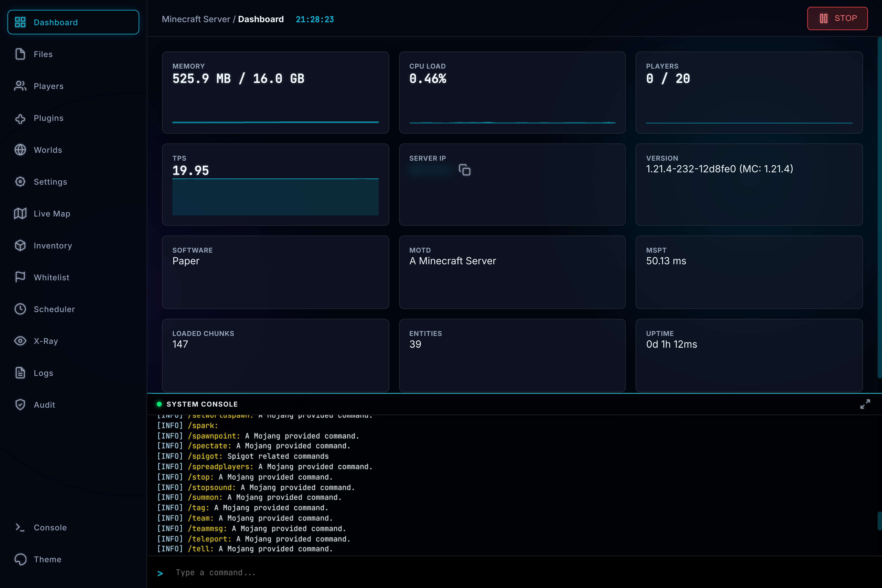Screen dimensions: 882x588
Task: Open the Worlds panel
Action: [x=48, y=150]
